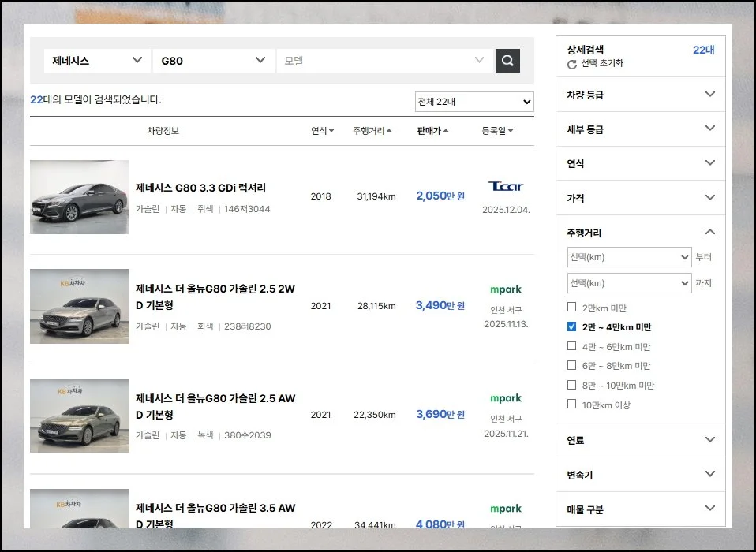Open 제네시스 G80 3.3 GDi 럭셔리 listing

pyautogui.click(x=200, y=188)
